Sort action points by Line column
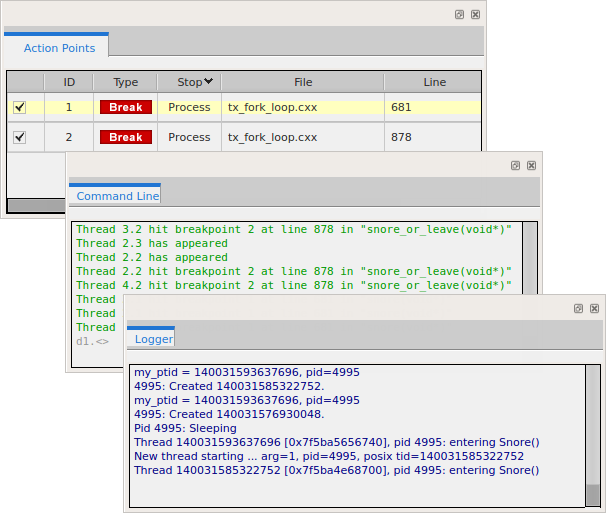The height and width of the screenshot is (513, 606). (x=434, y=82)
